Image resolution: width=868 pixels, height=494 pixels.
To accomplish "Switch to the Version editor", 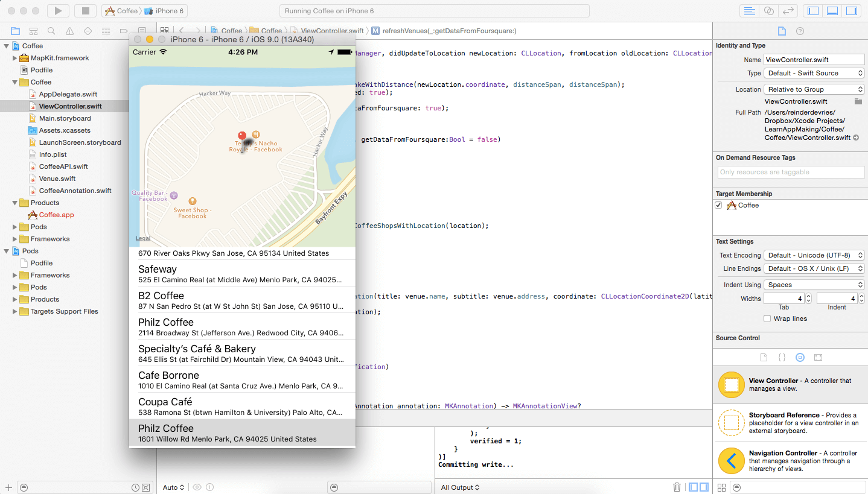I will (x=788, y=11).
